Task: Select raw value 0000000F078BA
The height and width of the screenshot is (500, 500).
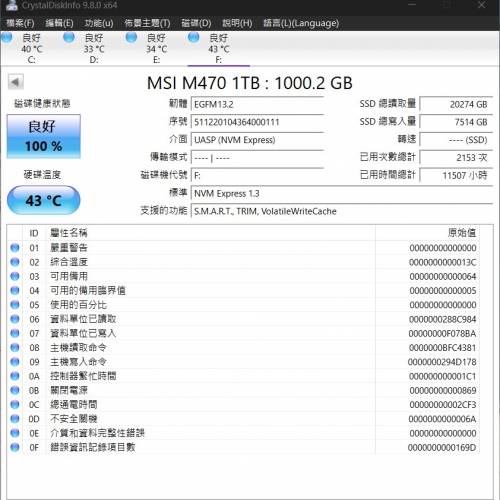Action: [443, 334]
